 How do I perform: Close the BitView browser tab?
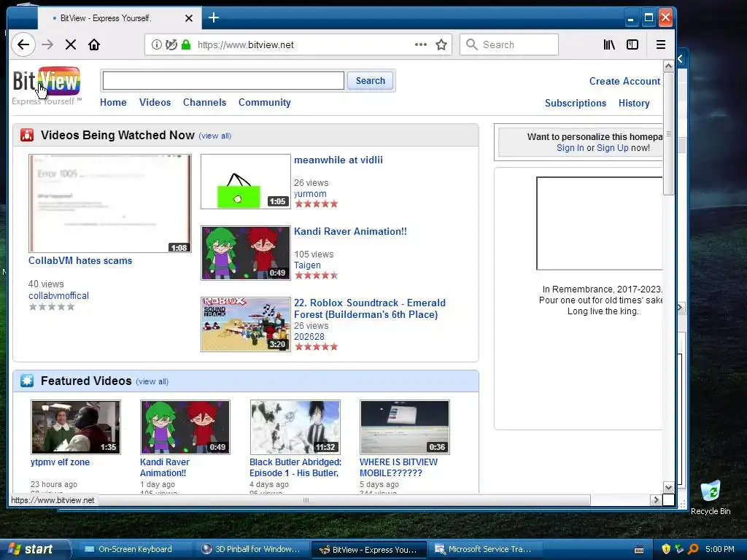[189, 18]
